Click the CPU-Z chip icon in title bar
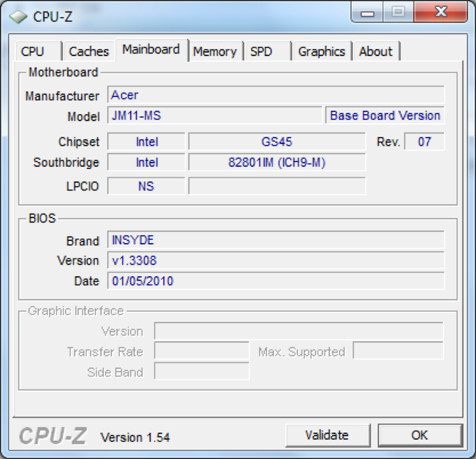Viewport: 476px width, 459px height. pos(18,17)
